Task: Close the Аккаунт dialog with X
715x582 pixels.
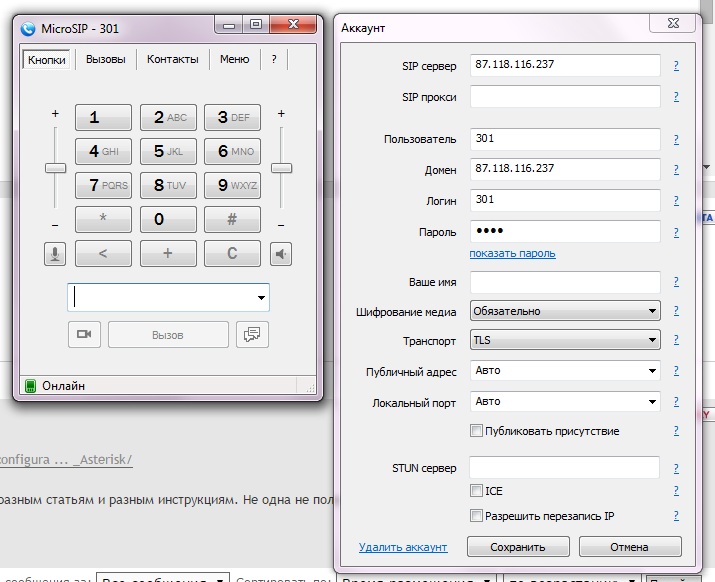Action: tap(673, 23)
